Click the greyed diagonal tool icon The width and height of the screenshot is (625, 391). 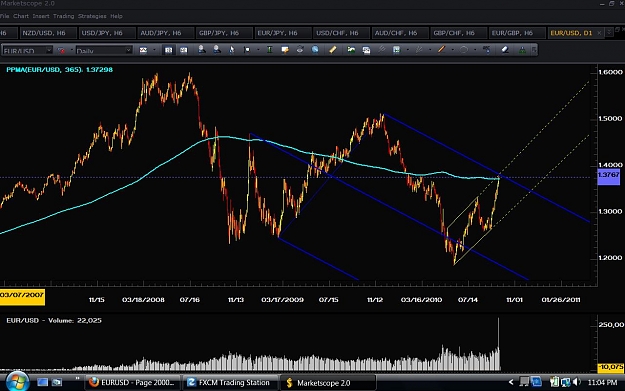381,49
